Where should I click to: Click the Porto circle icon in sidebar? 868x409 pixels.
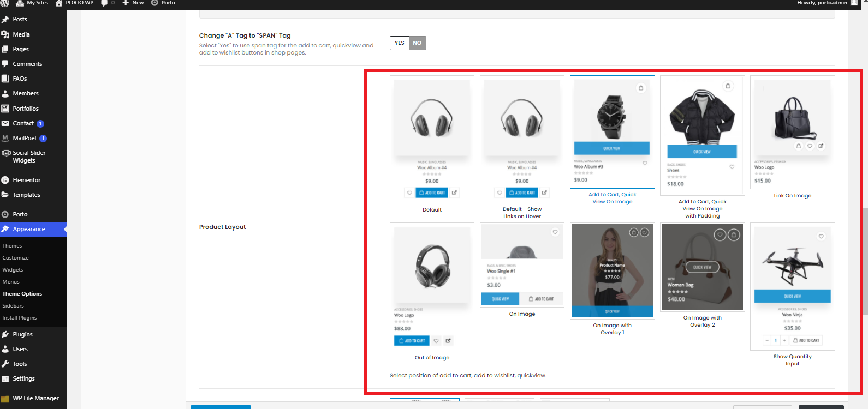pyautogui.click(x=5, y=214)
